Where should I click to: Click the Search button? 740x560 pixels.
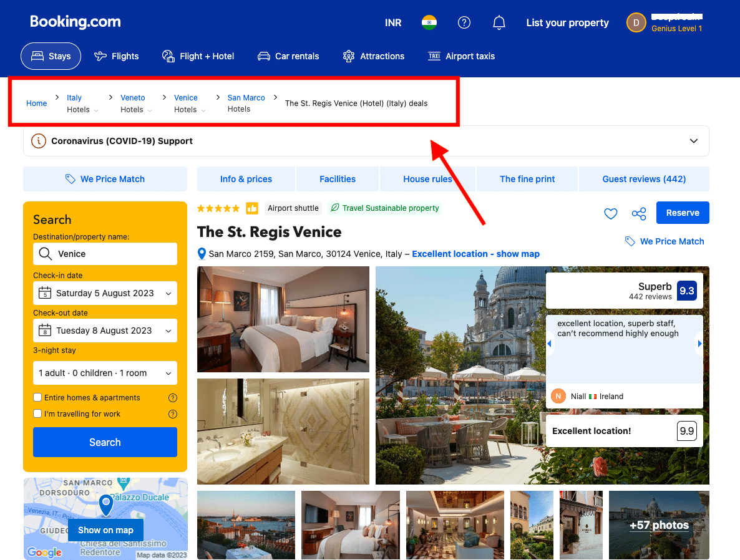click(x=105, y=442)
